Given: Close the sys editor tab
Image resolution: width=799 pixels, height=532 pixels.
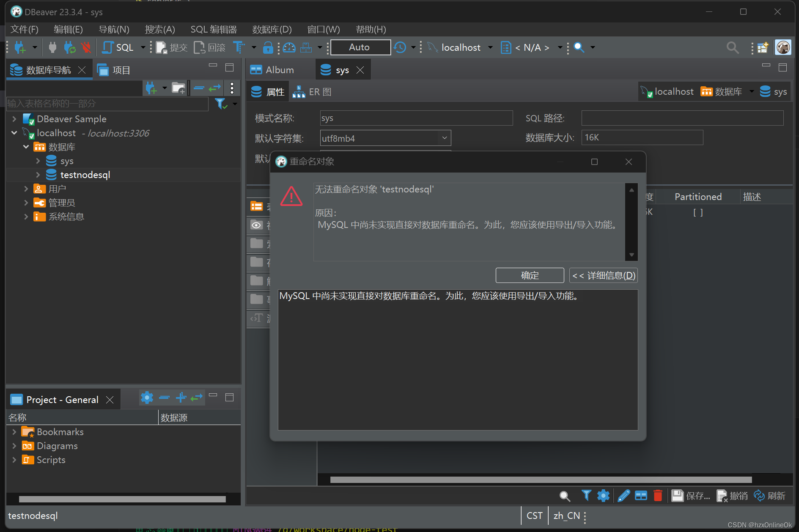Looking at the screenshot, I should point(360,70).
